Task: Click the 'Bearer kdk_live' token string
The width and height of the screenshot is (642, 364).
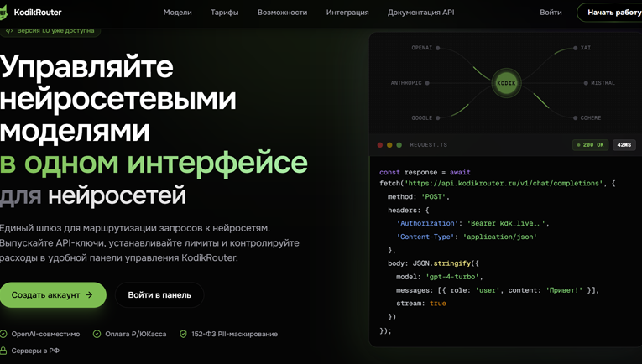Action: (x=507, y=223)
